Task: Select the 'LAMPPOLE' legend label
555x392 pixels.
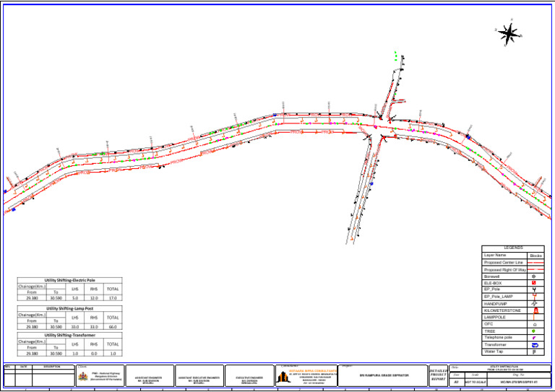Action: 495,317
